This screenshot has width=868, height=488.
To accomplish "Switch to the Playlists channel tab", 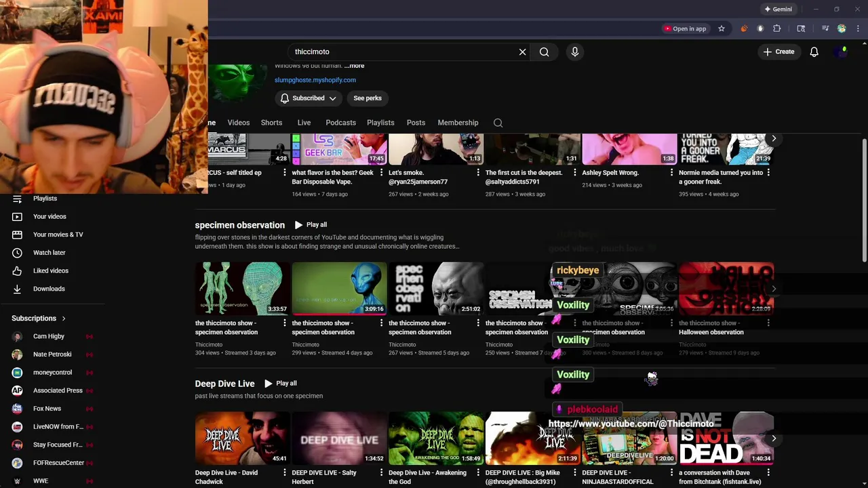I will pos(380,123).
